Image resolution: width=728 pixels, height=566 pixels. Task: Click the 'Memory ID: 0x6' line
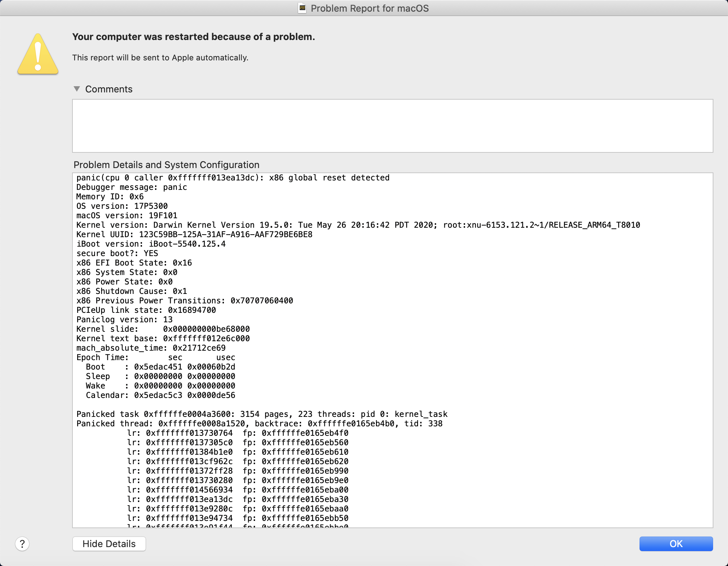coord(110,197)
